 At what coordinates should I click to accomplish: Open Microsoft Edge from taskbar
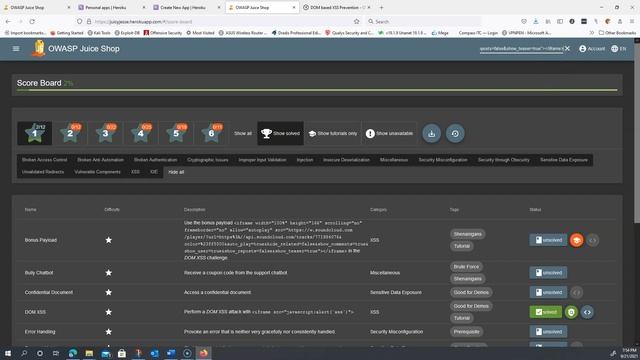coord(73,353)
